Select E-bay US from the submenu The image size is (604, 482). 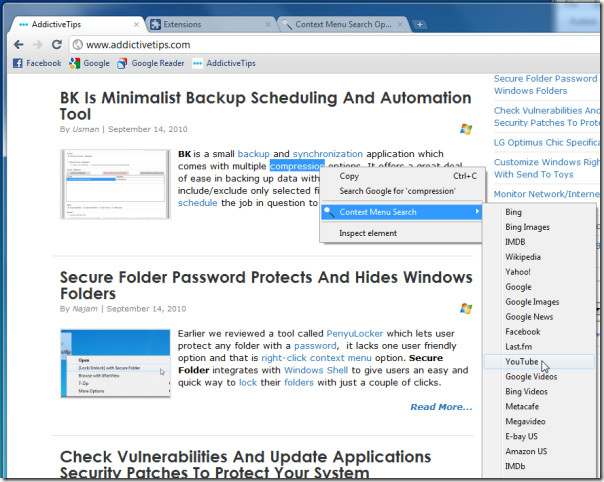tap(539, 437)
